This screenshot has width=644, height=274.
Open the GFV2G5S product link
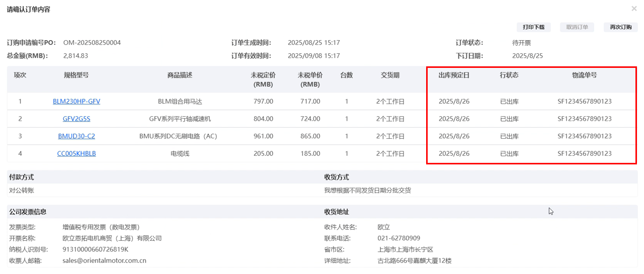tap(76, 119)
